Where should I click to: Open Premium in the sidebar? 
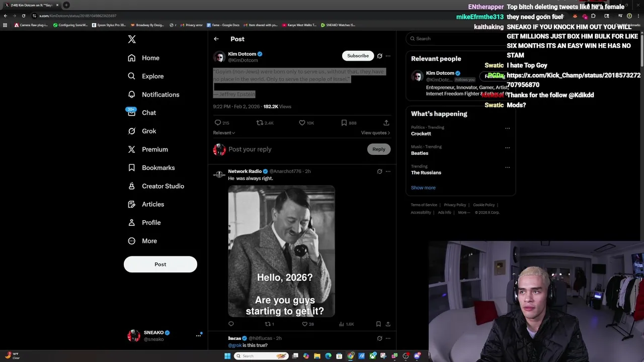click(148, 149)
